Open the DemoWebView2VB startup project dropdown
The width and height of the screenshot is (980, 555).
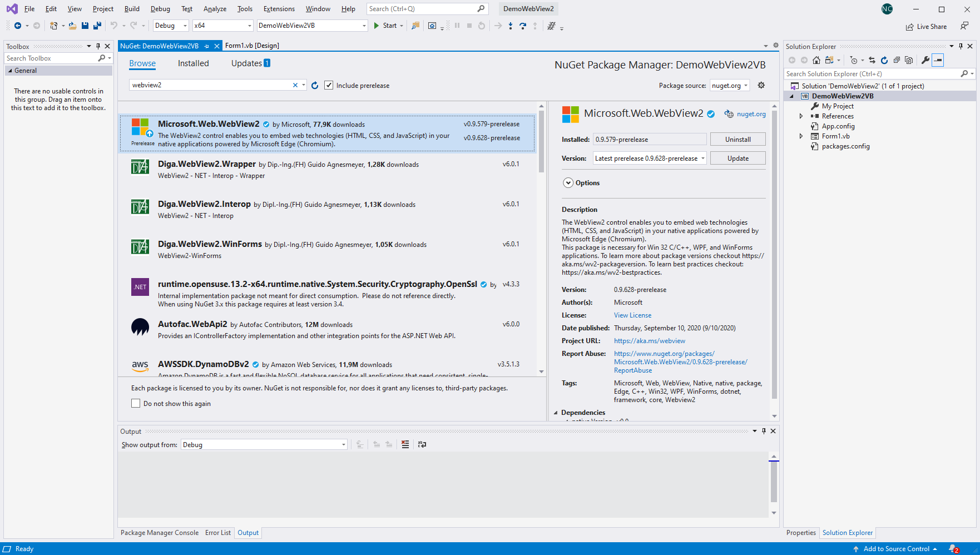[313, 26]
